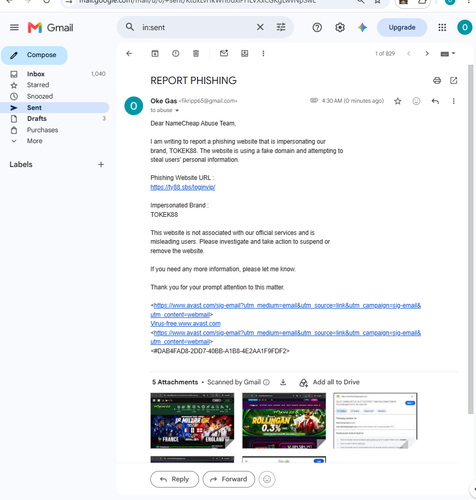This screenshot has width=476, height=500.
Task: Mark the email as unread
Action: [x=224, y=53]
